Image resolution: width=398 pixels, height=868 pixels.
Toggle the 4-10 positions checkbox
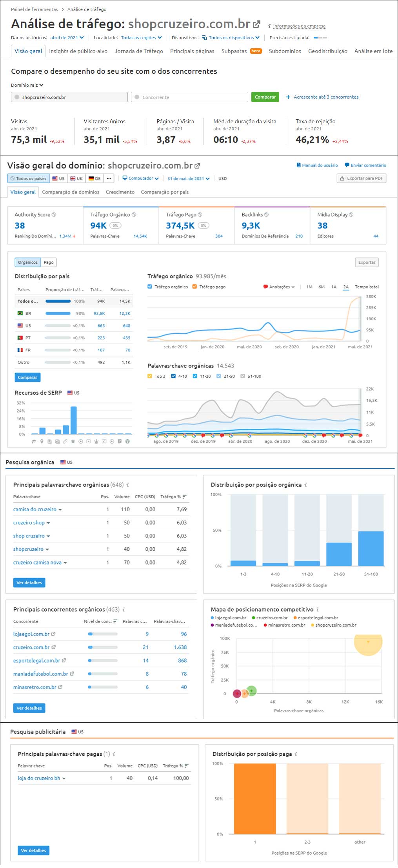pos(173,376)
